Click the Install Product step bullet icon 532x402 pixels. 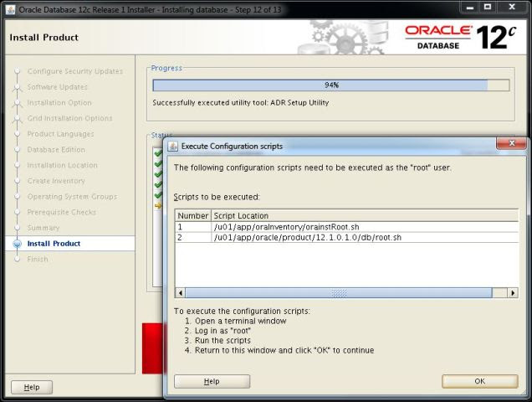(17, 244)
